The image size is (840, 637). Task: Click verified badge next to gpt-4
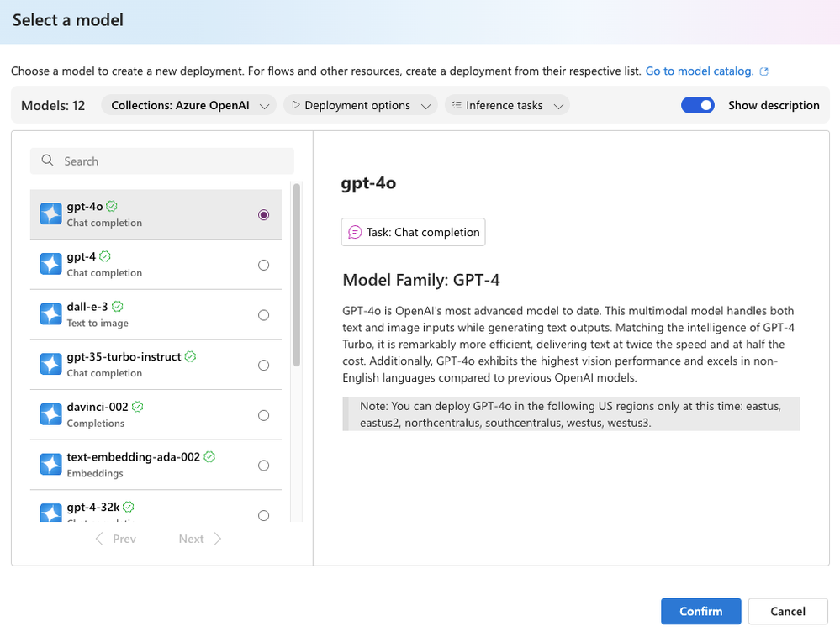pos(105,256)
